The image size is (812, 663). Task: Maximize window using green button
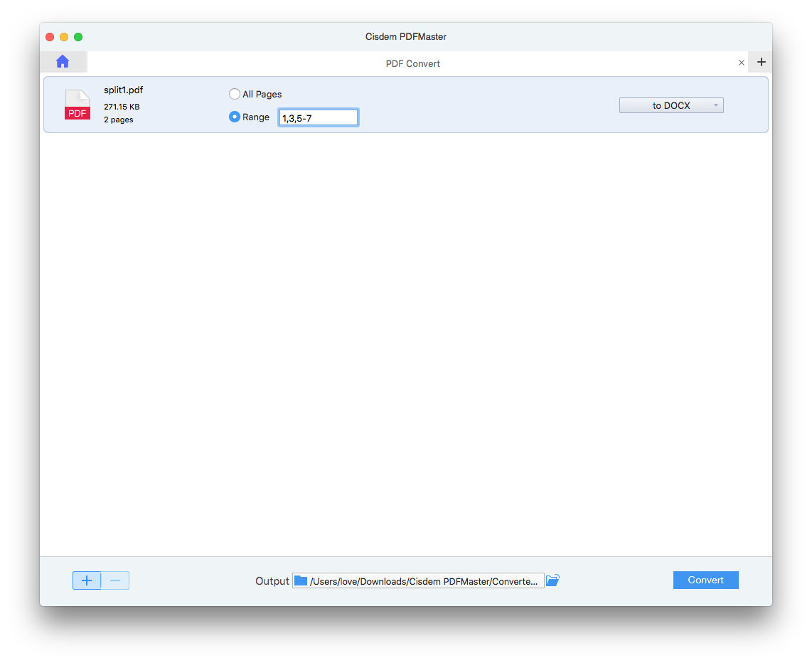pos(78,37)
